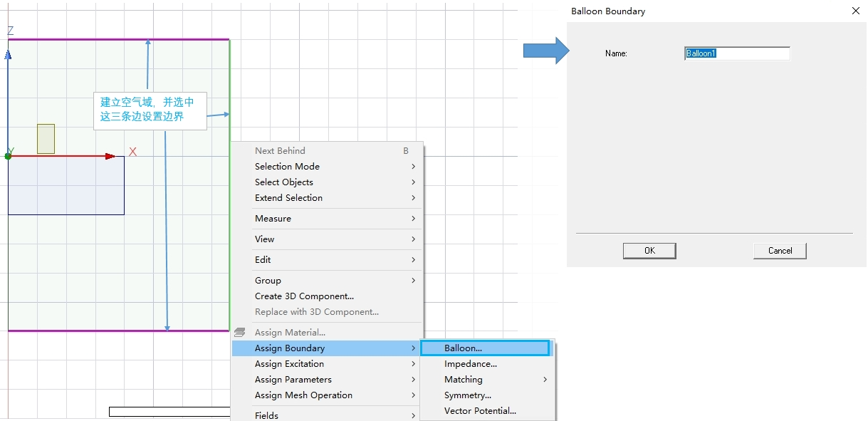Open Assign Parameters submenu
Image resolution: width=868 pixels, height=421 pixels.
coord(326,380)
